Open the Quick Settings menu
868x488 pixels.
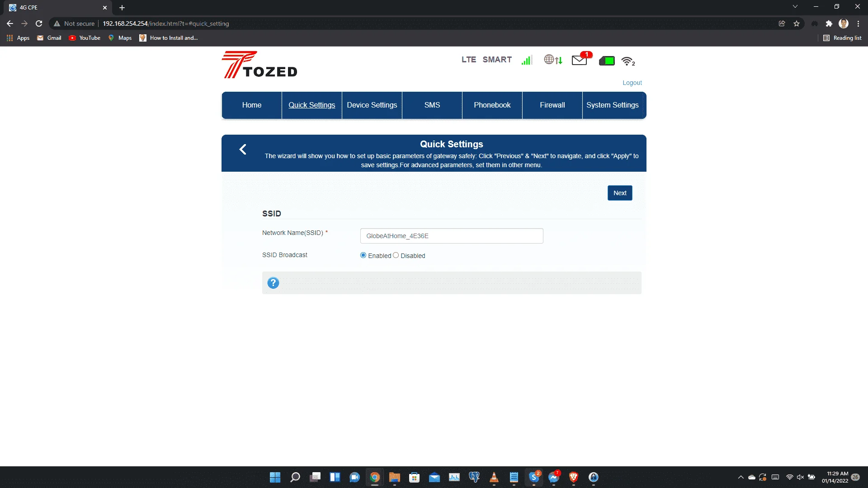(312, 105)
